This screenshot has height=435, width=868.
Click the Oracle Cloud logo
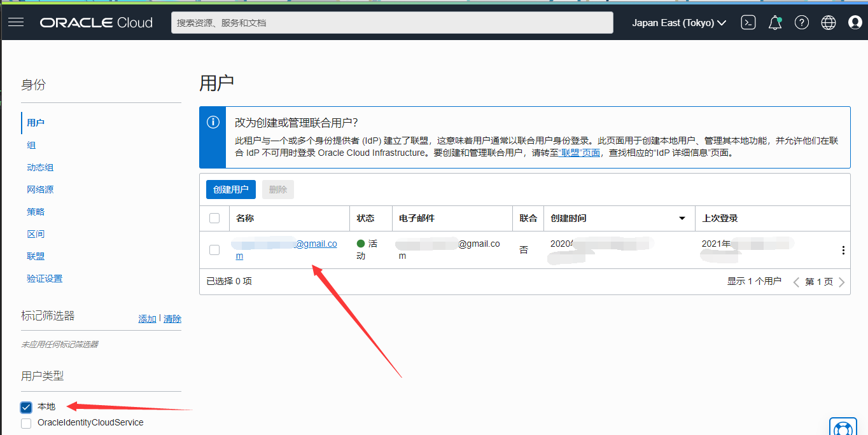[x=95, y=22]
